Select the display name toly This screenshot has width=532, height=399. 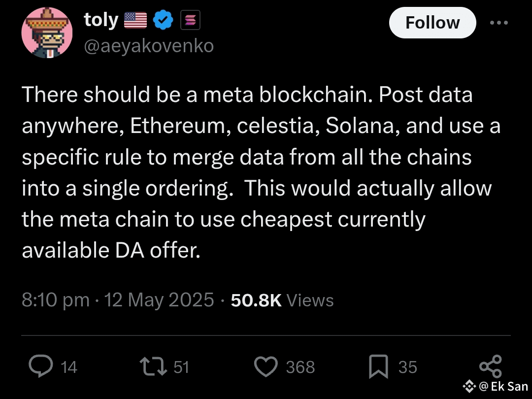(101, 20)
